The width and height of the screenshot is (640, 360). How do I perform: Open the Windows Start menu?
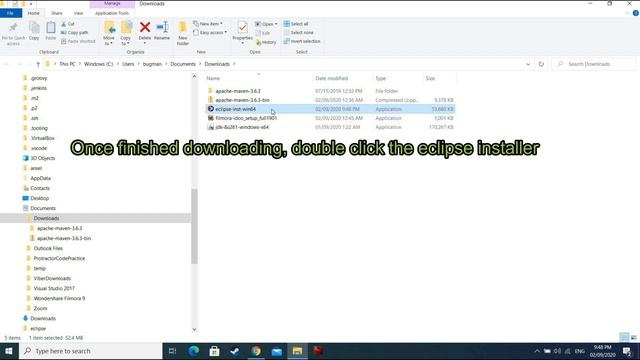click(9, 351)
